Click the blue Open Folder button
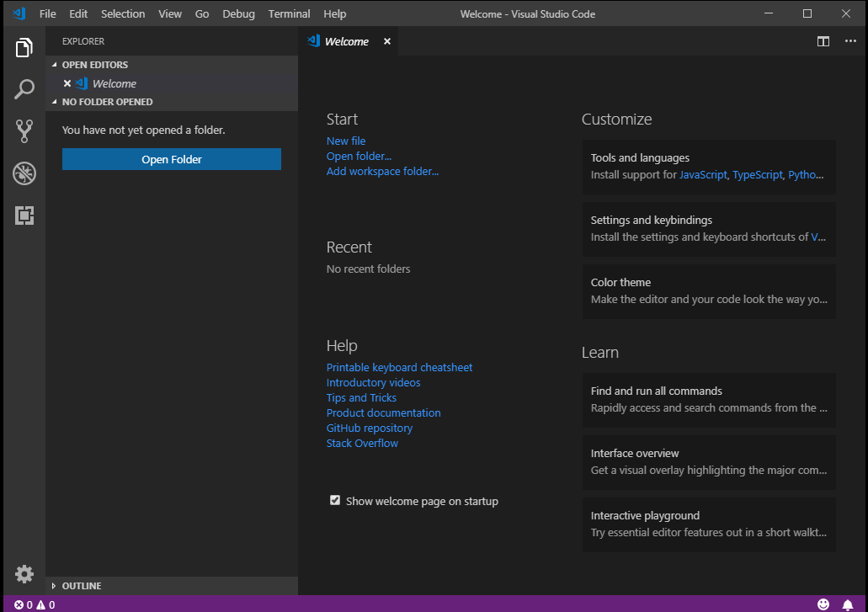868x612 pixels. pos(172,159)
